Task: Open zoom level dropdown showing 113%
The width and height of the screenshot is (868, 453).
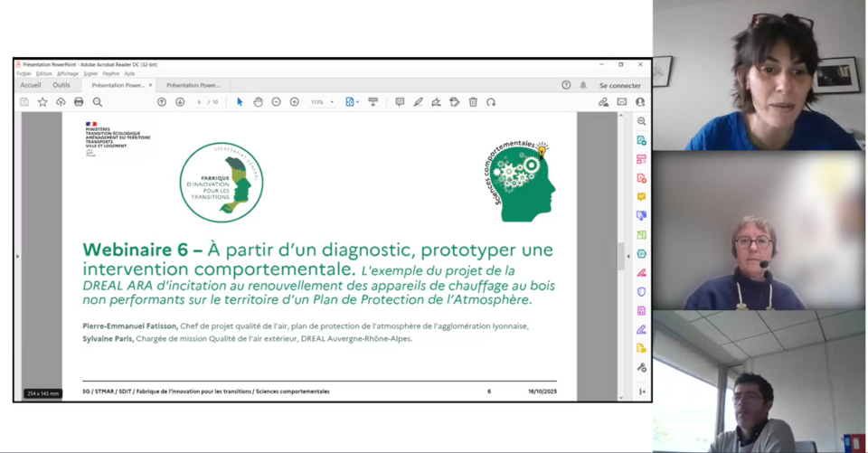Action: 322,102
